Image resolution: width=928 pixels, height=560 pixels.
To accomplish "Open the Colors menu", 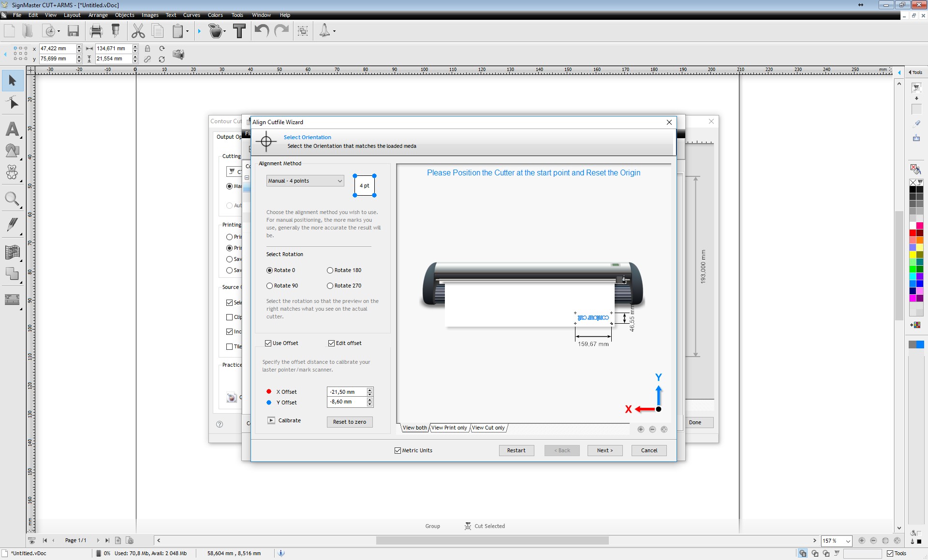I will coord(215,15).
